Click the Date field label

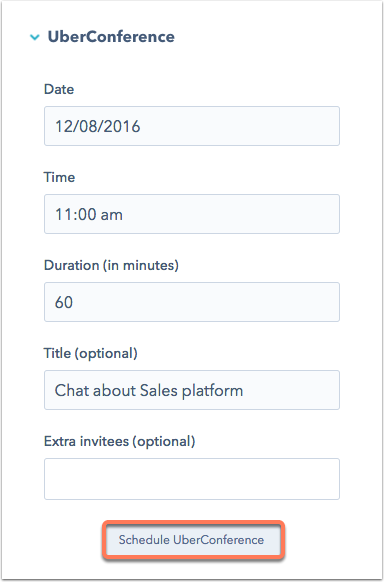tap(59, 89)
